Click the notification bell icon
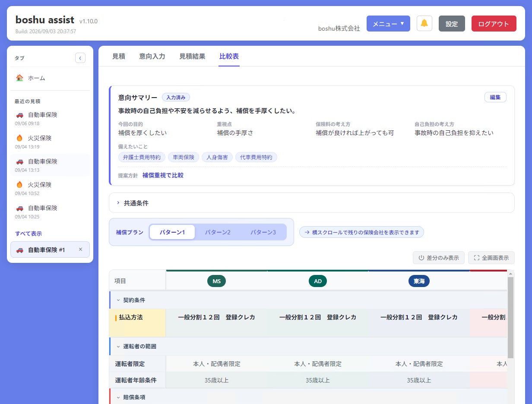Screen dimensions: 532x404 (424, 23)
